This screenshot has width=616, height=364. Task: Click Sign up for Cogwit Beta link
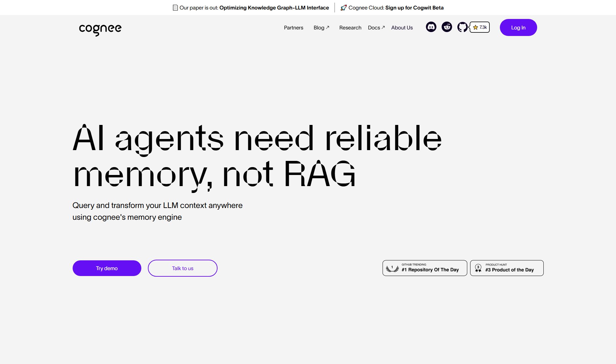click(x=414, y=8)
